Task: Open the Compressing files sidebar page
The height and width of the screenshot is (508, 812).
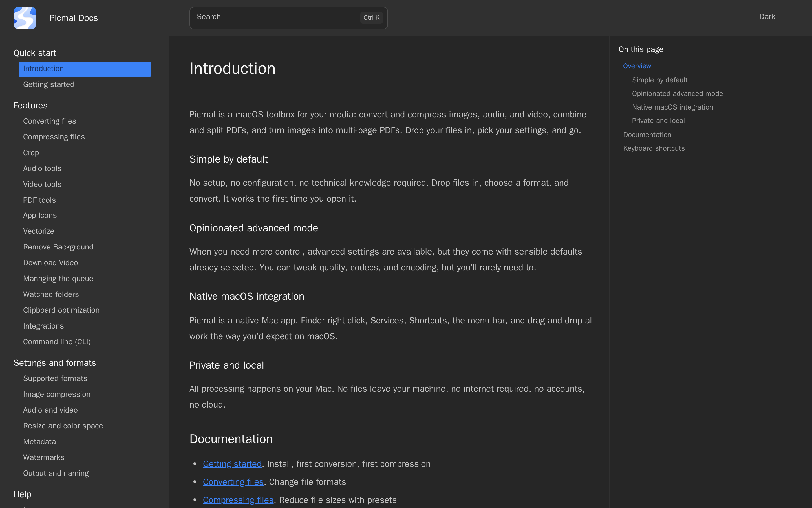Action: (x=54, y=137)
